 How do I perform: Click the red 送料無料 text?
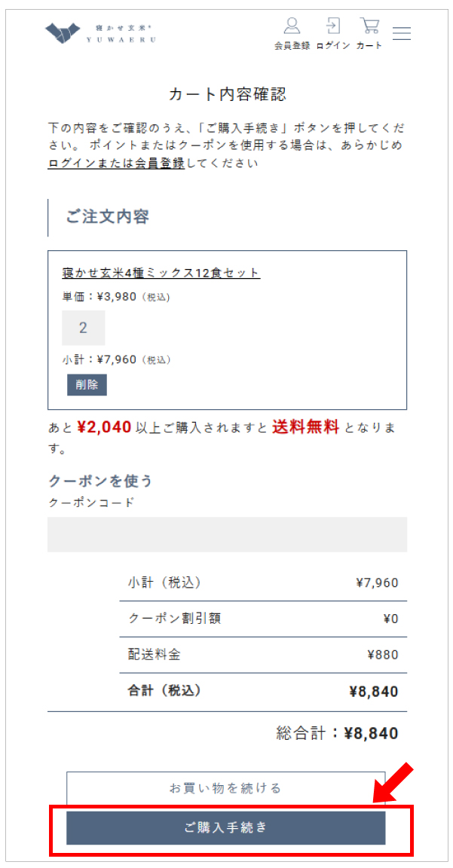(305, 426)
